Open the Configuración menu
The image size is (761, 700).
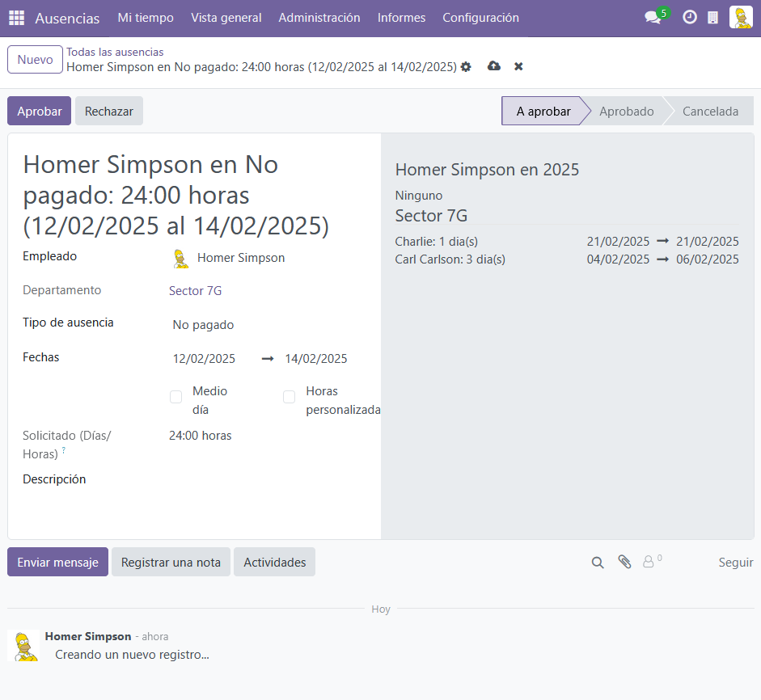(x=480, y=18)
